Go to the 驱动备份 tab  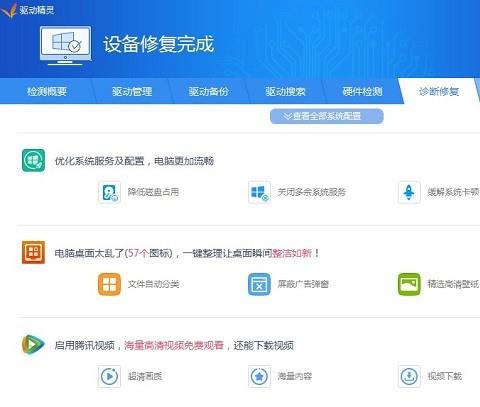pos(209,91)
